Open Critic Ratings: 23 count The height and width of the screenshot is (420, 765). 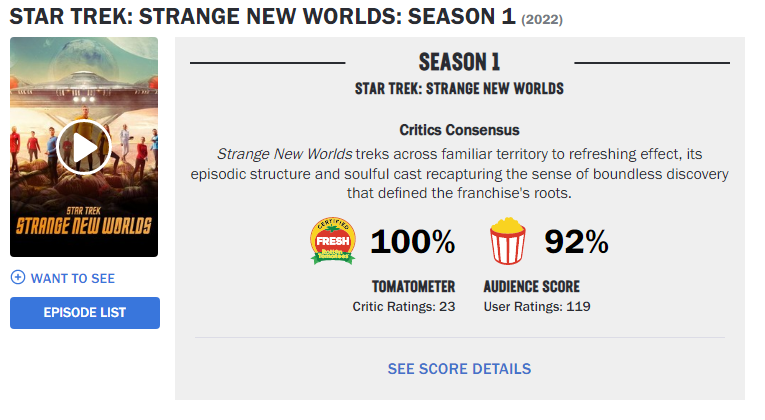click(403, 306)
